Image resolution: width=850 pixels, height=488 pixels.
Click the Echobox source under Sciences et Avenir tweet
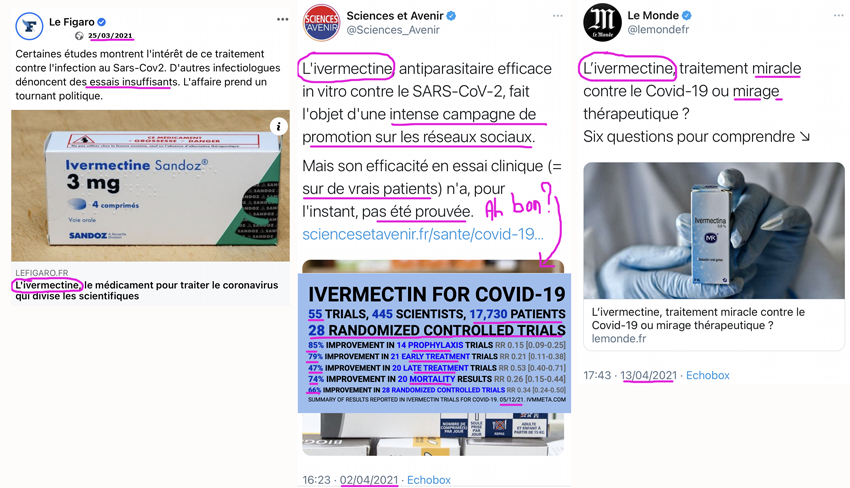click(429, 480)
